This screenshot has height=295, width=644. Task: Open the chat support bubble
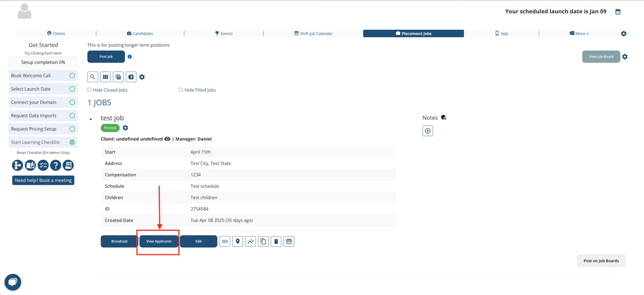coord(13,282)
